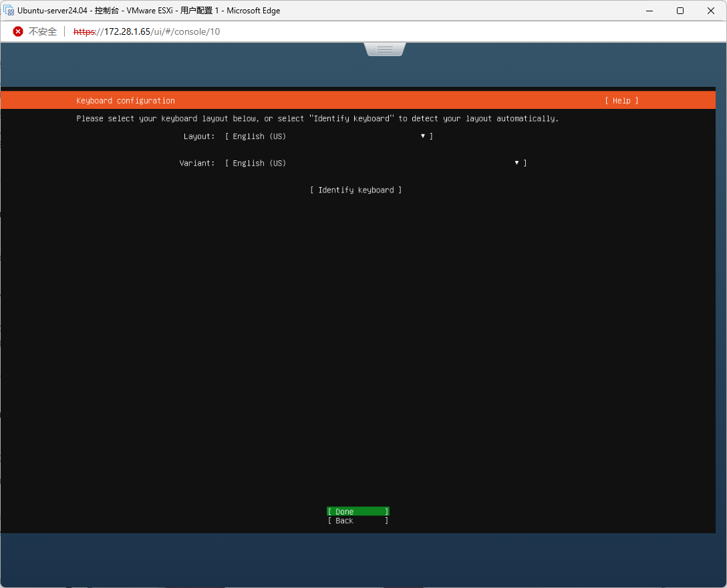
Task: Click the VMware console icon in title bar
Action: [9, 11]
